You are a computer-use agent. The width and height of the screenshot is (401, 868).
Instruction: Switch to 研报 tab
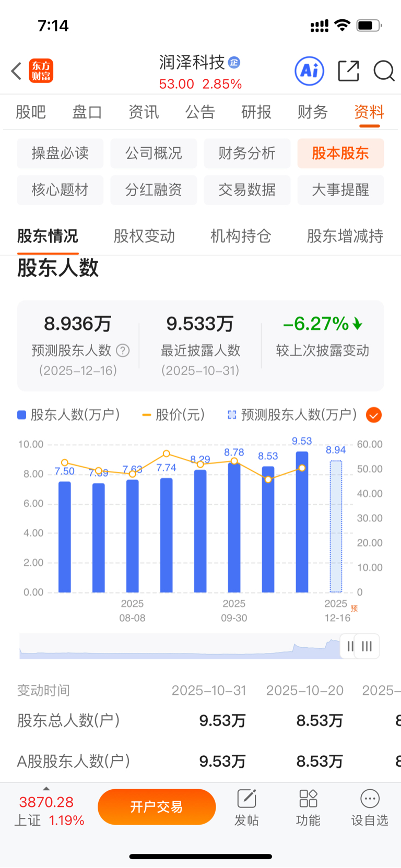pos(256,112)
